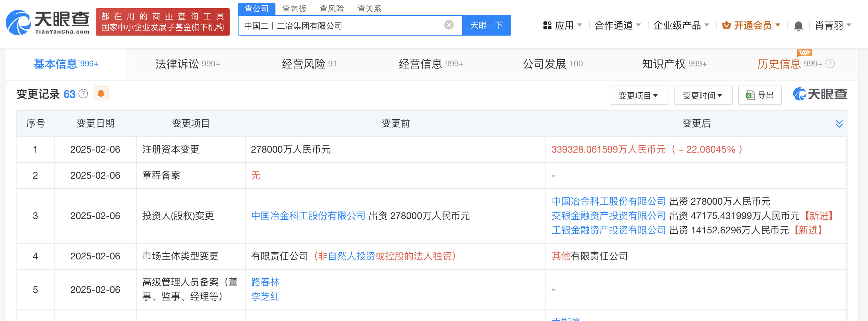This screenshot has height=321, width=868.
Task: Click question mark icon next to 变更记录 63
Action: click(83, 94)
